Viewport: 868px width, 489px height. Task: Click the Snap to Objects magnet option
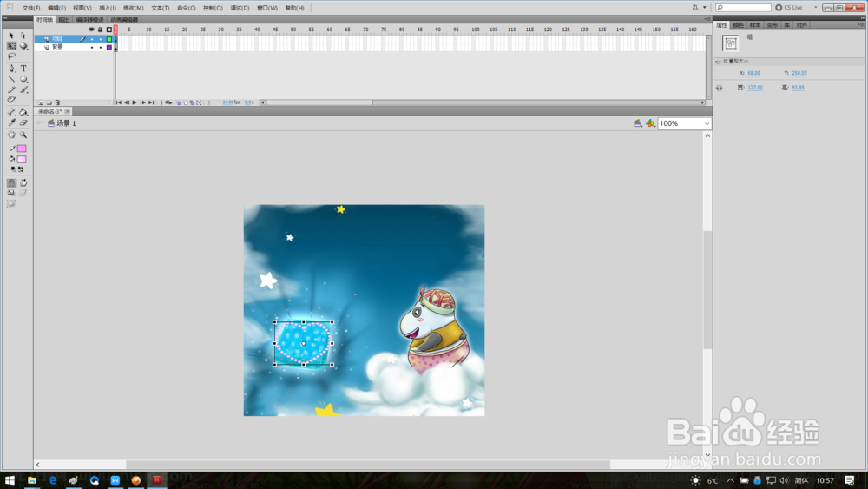11,182
